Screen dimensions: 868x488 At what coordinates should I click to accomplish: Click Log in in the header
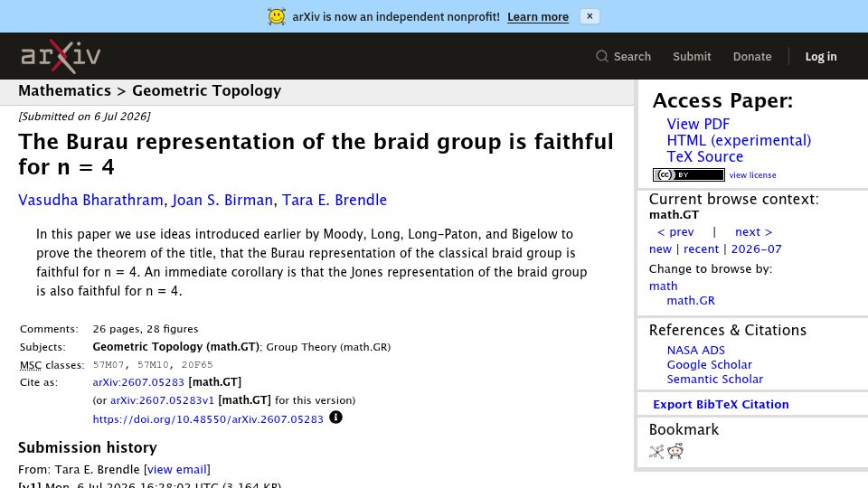click(x=820, y=56)
